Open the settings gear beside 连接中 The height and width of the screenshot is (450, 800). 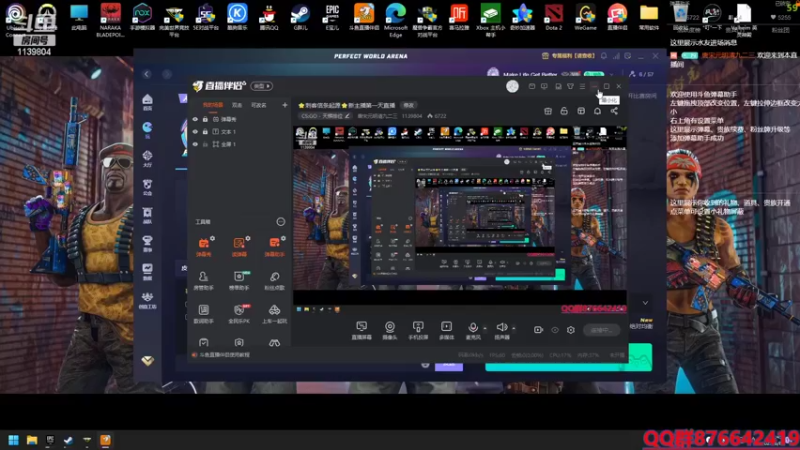571,330
